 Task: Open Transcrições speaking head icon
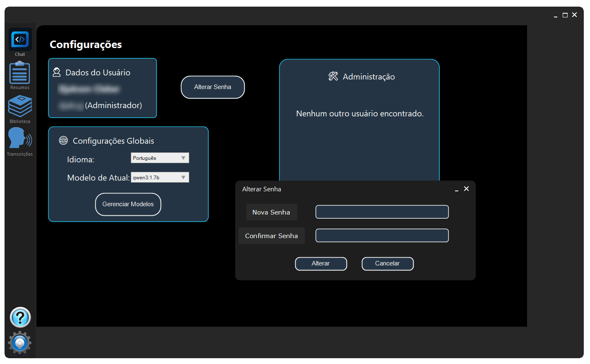[19, 138]
